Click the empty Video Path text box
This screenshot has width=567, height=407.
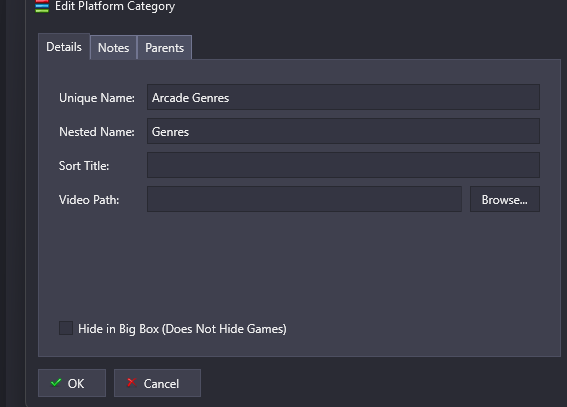tap(304, 199)
